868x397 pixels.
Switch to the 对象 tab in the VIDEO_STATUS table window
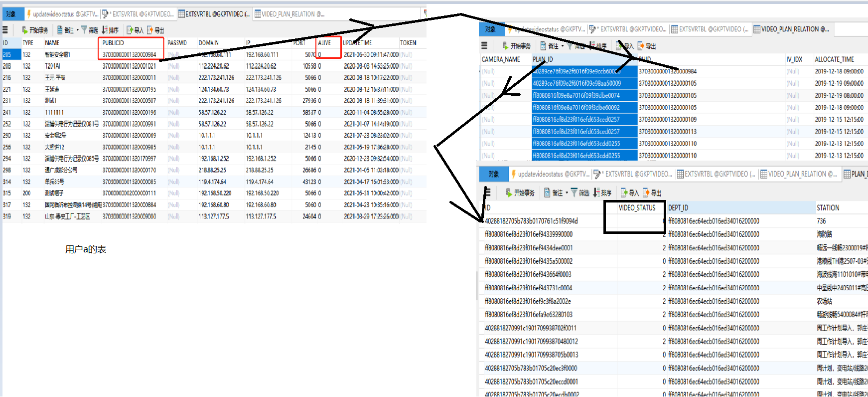click(494, 174)
